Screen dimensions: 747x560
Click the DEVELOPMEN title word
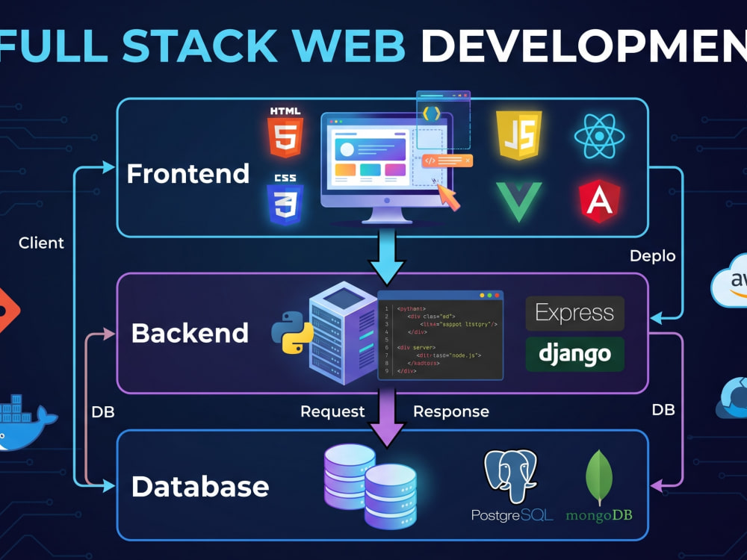[x=584, y=46]
